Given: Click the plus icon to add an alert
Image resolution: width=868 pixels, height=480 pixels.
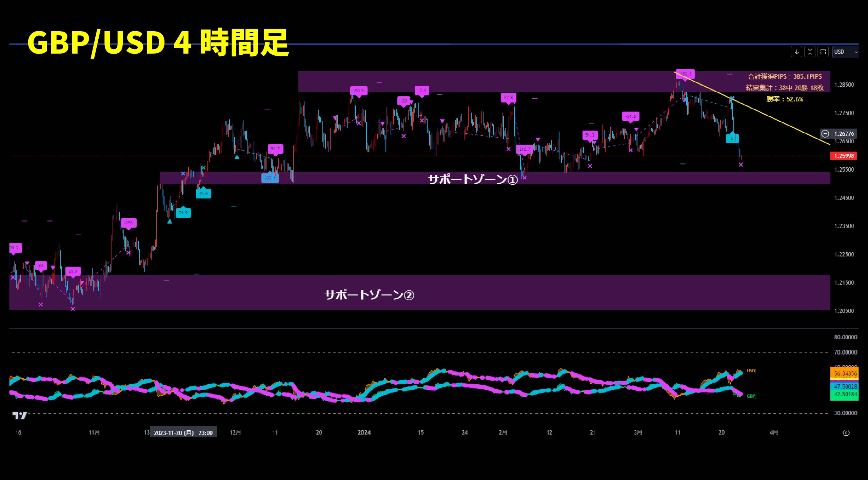Looking at the screenshot, I should click(x=825, y=134).
